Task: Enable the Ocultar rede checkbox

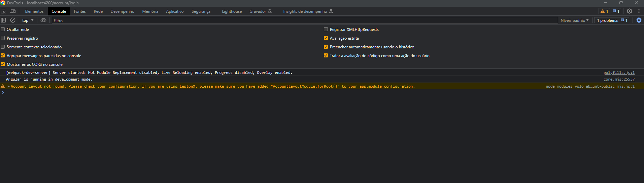Action: click(3, 30)
